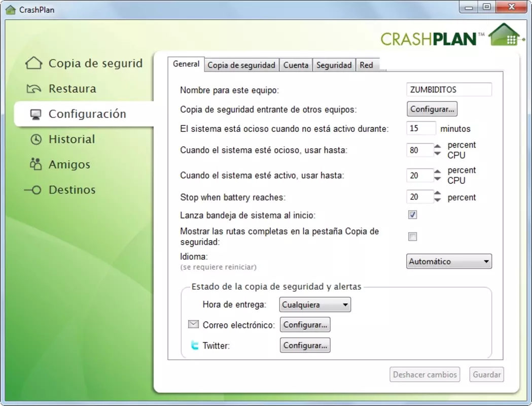This screenshot has width=532, height=406.
Task: Go to the Amigos section
Action: click(69, 164)
